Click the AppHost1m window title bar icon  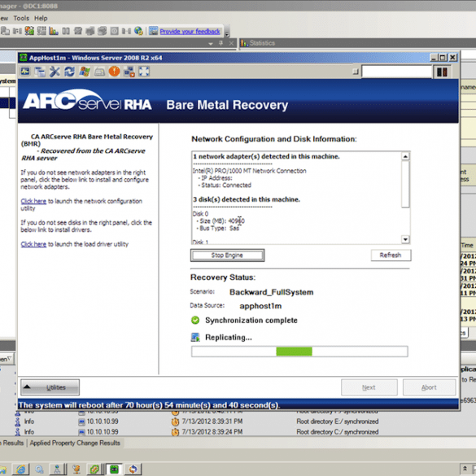[x=24, y=58]
